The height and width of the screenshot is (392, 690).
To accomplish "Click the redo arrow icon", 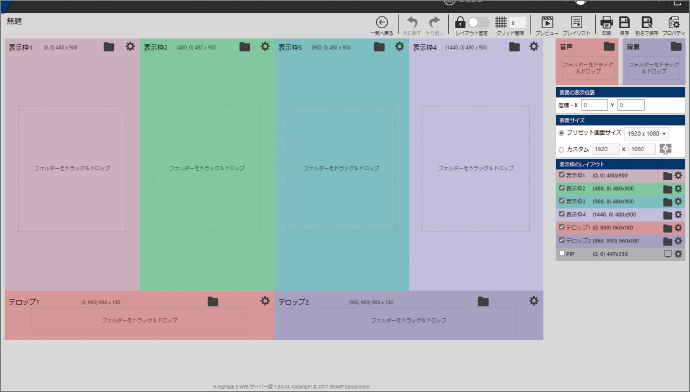I will [434, 22].
